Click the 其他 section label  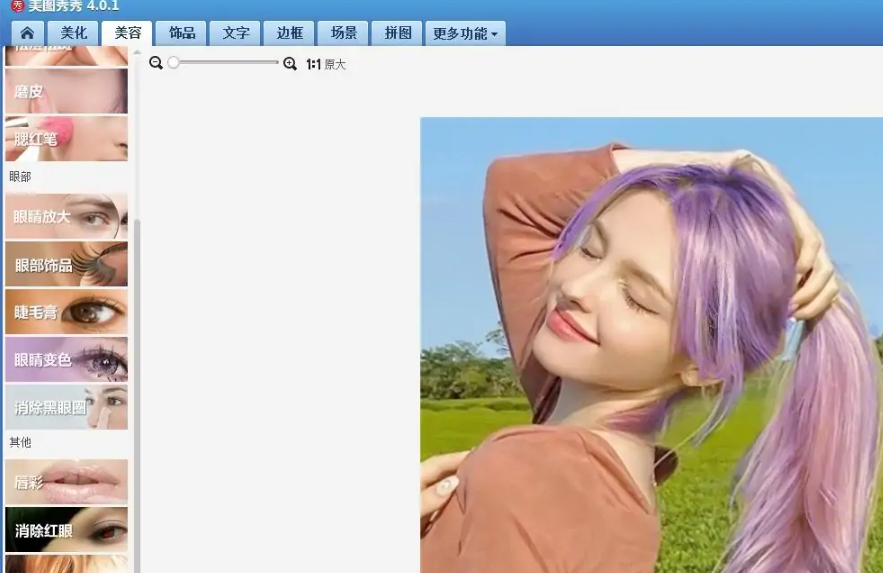pyautogui.click(x=20, y=442)
